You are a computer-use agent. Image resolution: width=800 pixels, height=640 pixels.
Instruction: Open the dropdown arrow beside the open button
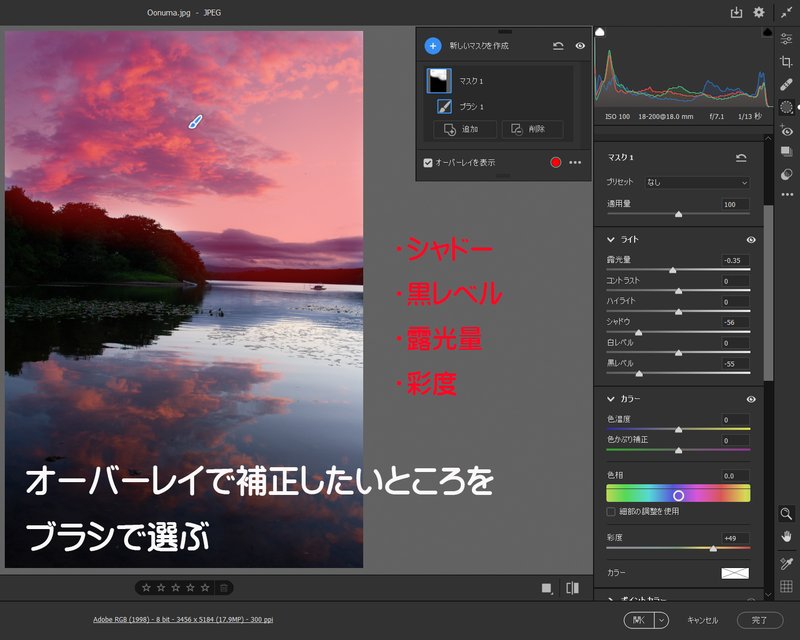point(661,620)
